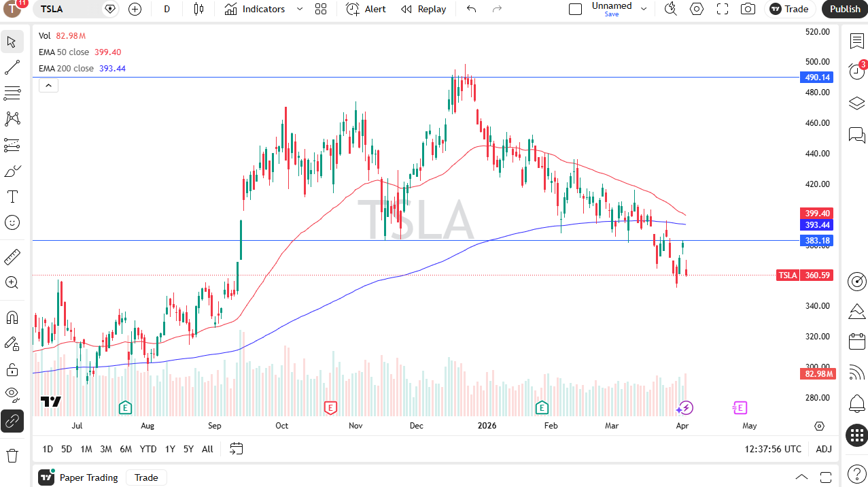Expand the manage layouts dropdown arrow
The height and width of the screenshot is (487, 868).
[x=644, y=9]
